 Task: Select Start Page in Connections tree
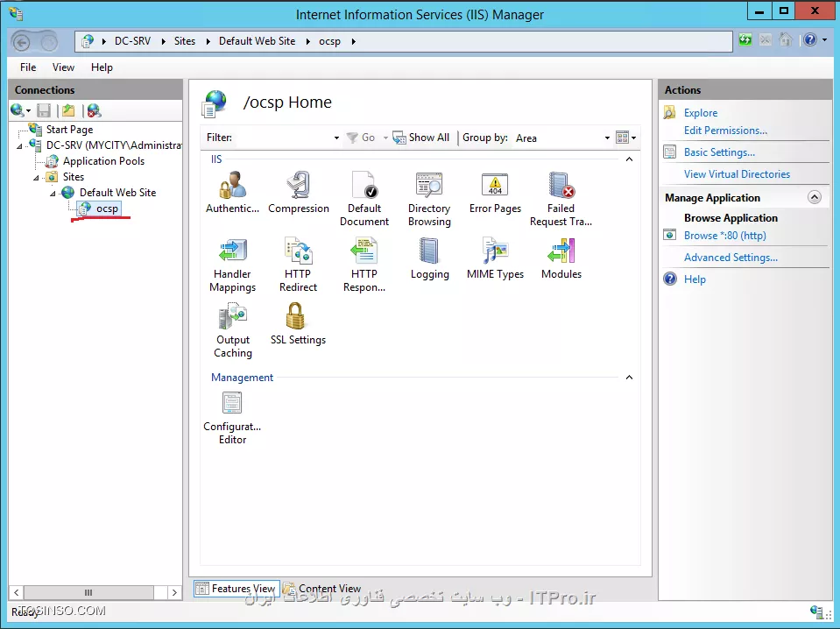pyautogui.click(x=69, y=130)
